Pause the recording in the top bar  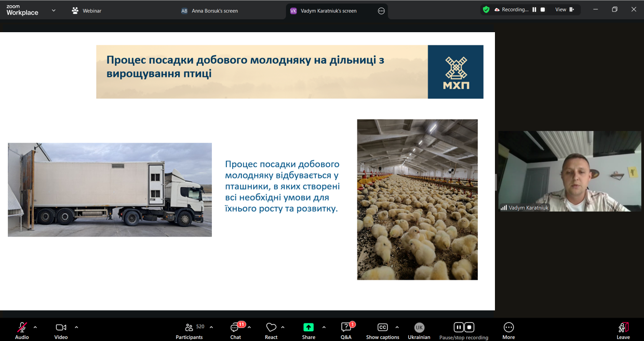point(534,9)
